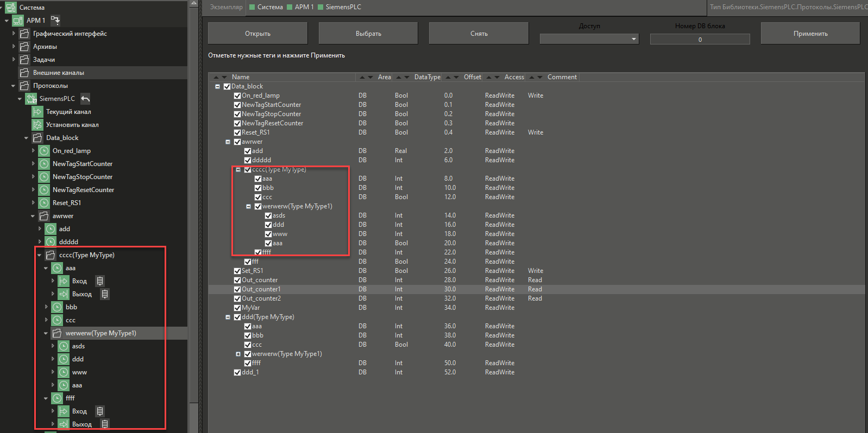868x433 pixels.
Task: Expand the collapsed werwerw(Type MyType1) row under ddd
Action: click(x=238, y=354)
